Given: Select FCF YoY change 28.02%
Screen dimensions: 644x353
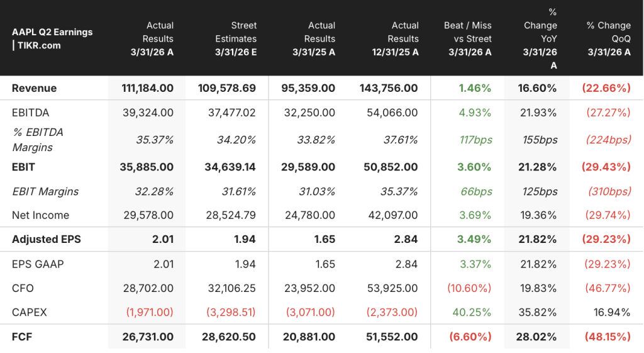Looking at the screenshot, I should [x=536, y=337].
